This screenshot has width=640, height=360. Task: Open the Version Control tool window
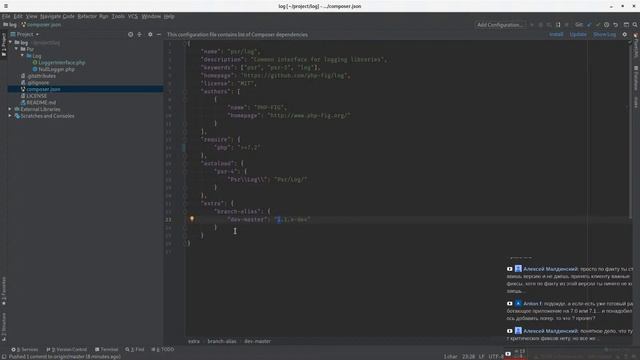click(67, 349)
